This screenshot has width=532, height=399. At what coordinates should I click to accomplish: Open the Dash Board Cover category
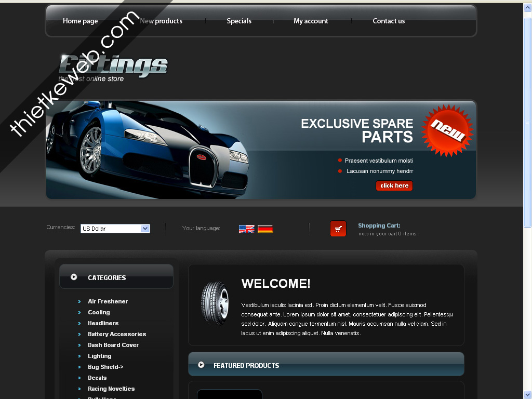click(x=113, y=345)
